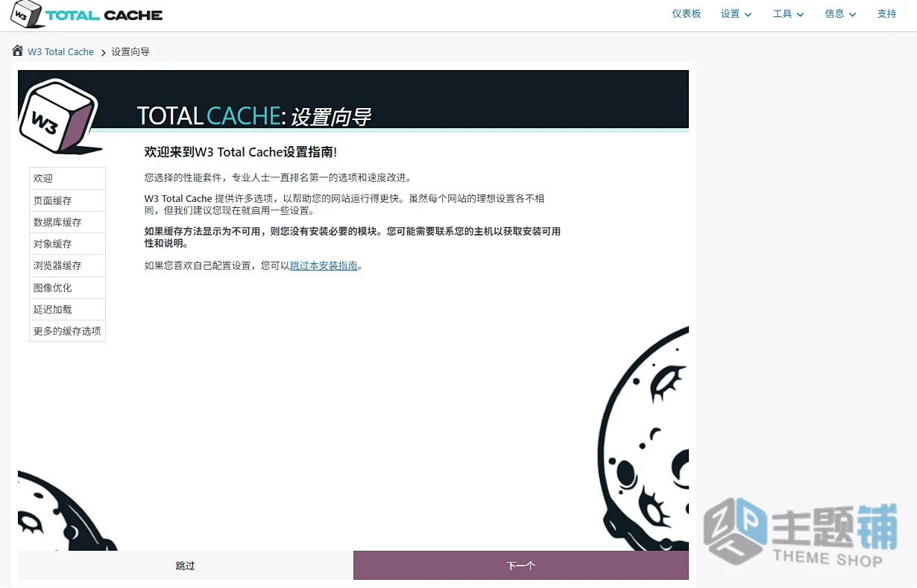Click the 跳过 button
The width and height of the screenshot is (917, 588).
pyautogui.click(x=186, y=566)
